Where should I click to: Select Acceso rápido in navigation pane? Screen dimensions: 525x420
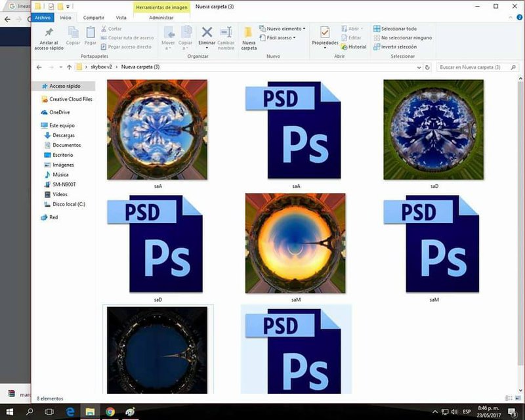click(63, 86)
